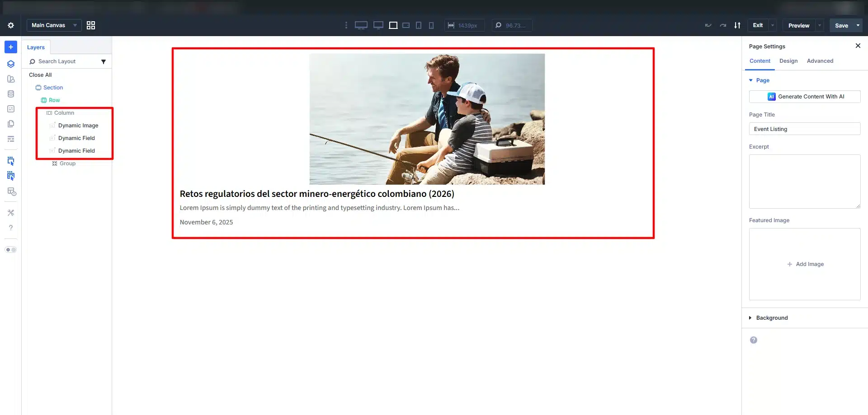Open the Exit dropdown arrow
This screenshot has height=415, width=868.
point(773,25)
